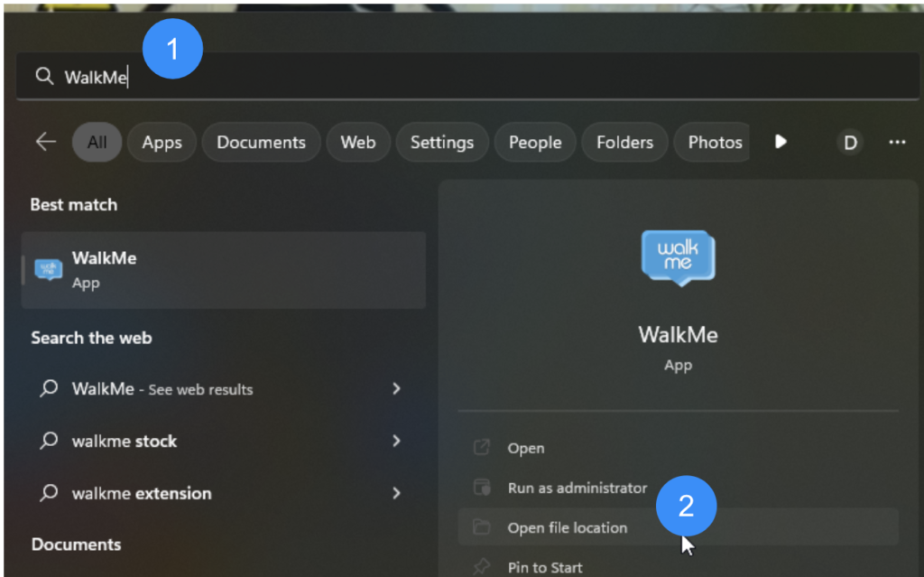Switch to the Apps filter tab

pyautogui.click(x=162, y=142)
